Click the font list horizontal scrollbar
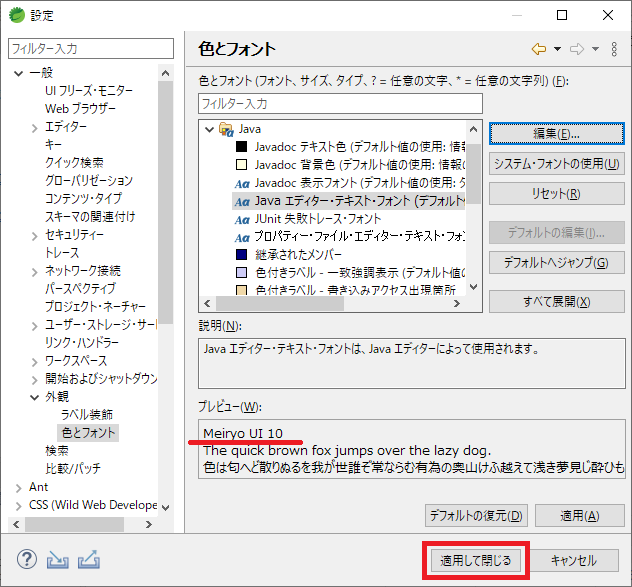 point(280,304)
